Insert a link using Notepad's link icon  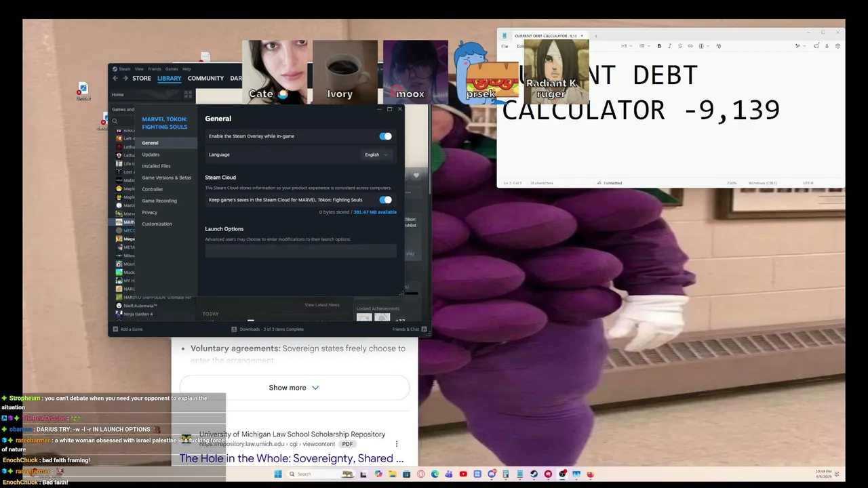(690, 46)
